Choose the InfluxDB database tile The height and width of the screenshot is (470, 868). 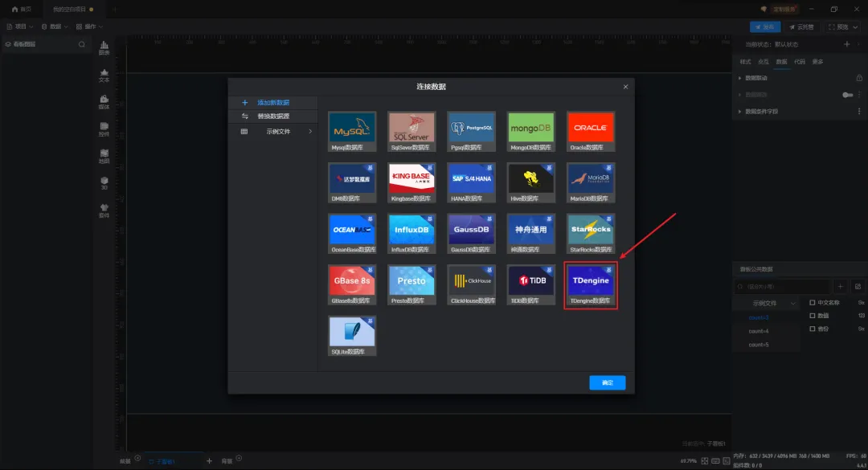point(411,234)
